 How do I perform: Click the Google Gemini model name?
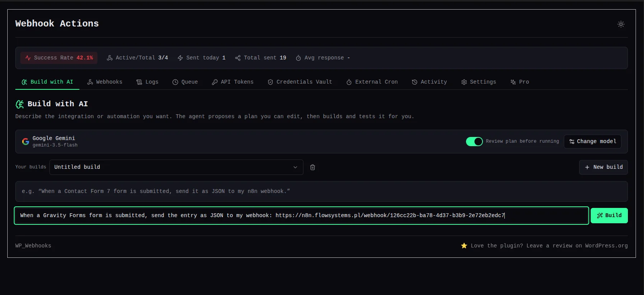click(x=54, y=138)
